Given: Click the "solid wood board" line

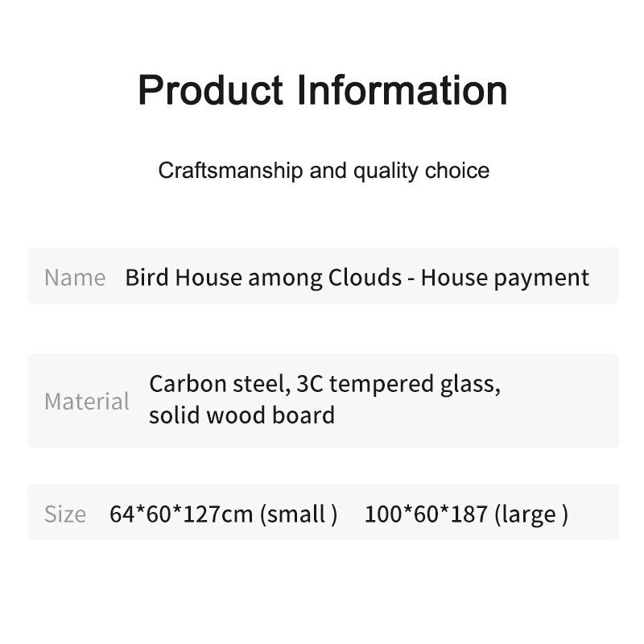Looking at the screenshot, I should [x=242, y=415].
